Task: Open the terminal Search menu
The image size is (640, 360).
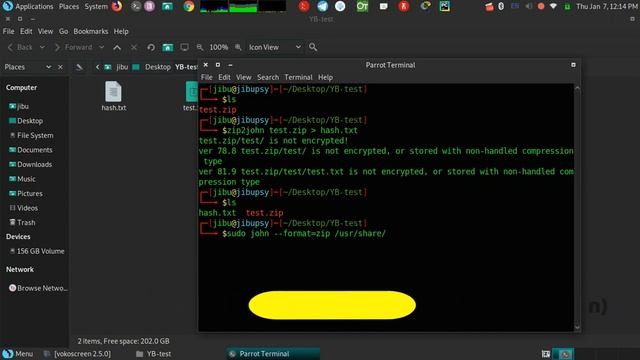Action: 268,77
